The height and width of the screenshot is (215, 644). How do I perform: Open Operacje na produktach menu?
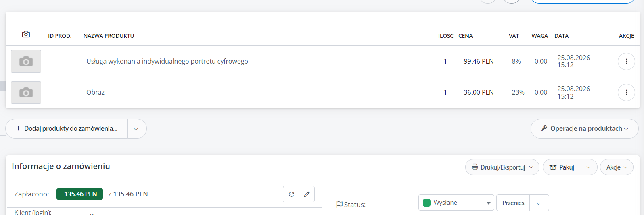coord(584,128)
